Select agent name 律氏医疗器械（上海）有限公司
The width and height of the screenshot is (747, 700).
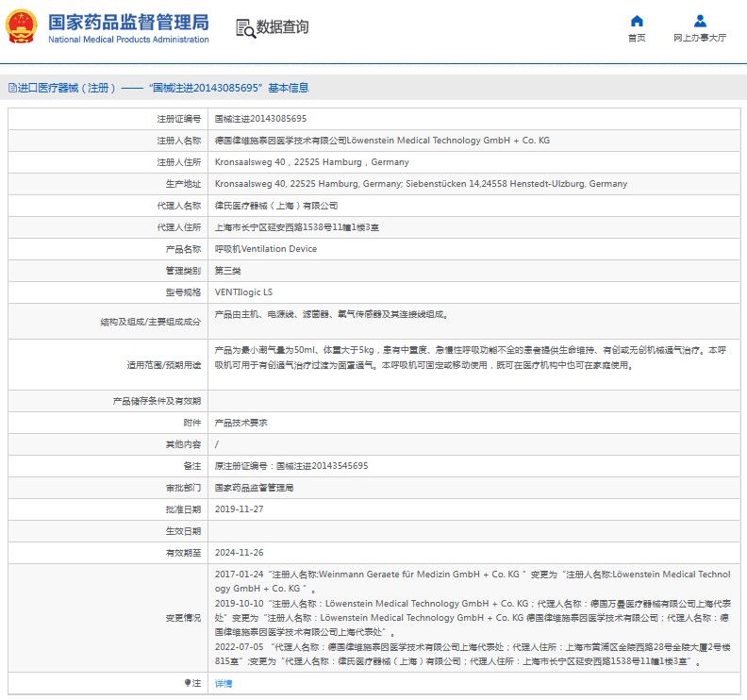coord(275,206)
